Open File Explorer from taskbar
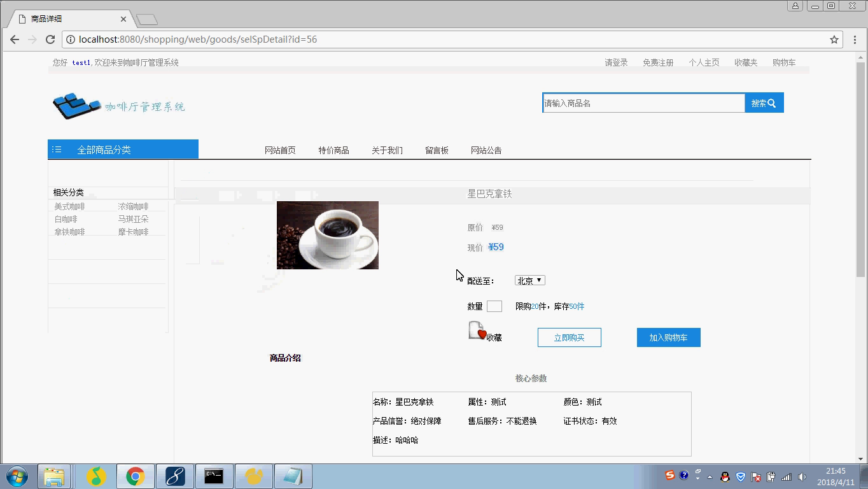This screenshot has width=868, height=489. [55, 476]
